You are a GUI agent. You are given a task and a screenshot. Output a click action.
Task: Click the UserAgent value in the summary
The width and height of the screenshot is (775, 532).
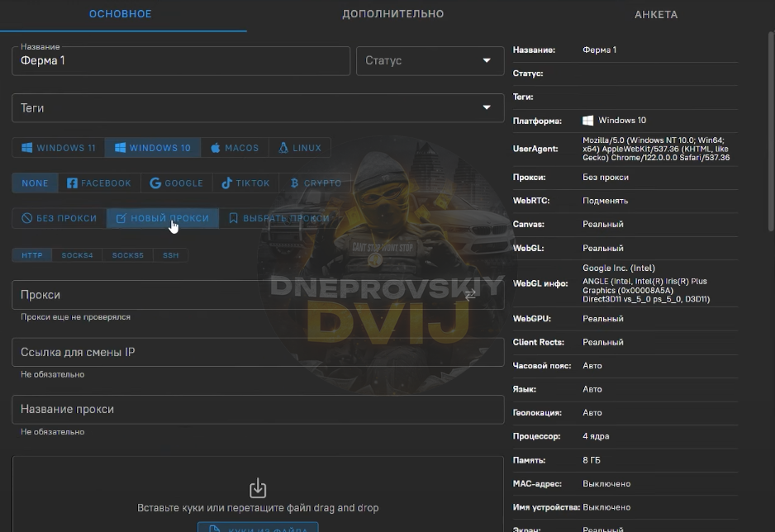656,149
